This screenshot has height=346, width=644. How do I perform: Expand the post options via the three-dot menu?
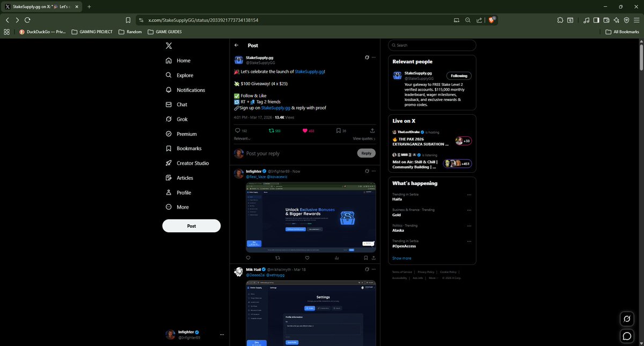(374, 57)
